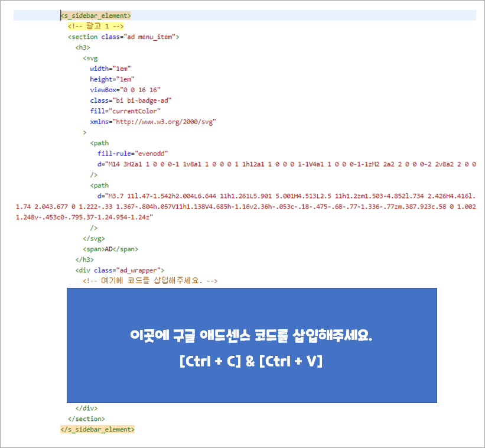This screenshot has height=448, width=485.
Task: Click the blue AdSense code placeholder box
Action: pos(252,345)
